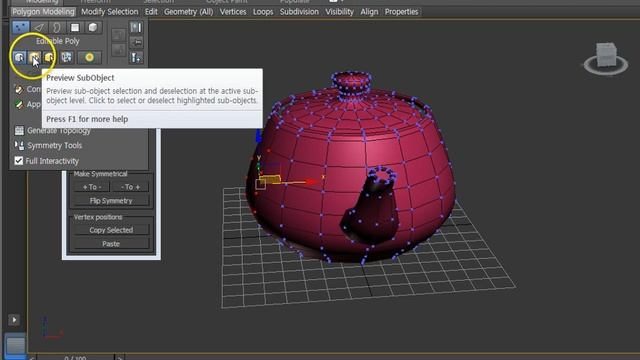Click the Flip Symmetry button
This screenshot has height=360, width=640.
pos(111,201)
